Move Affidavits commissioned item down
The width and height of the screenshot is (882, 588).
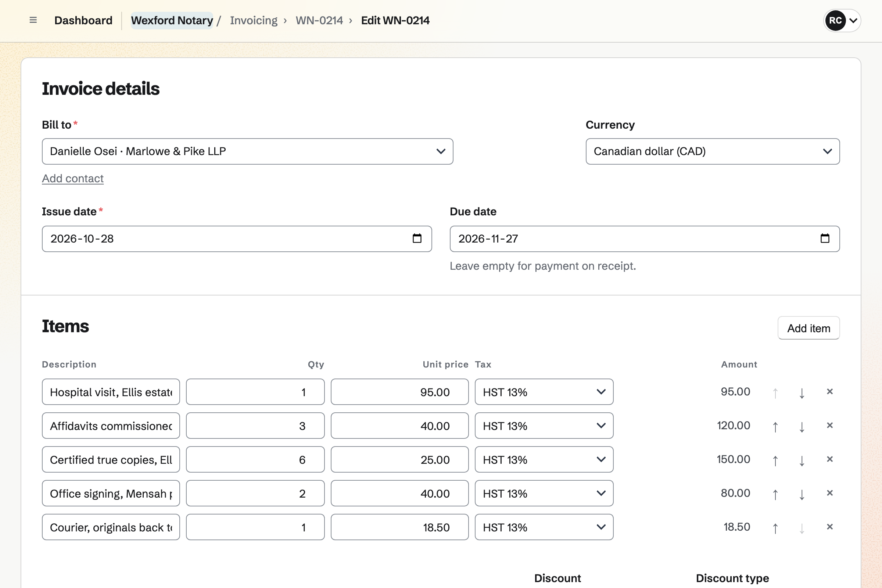click(802, 426)
